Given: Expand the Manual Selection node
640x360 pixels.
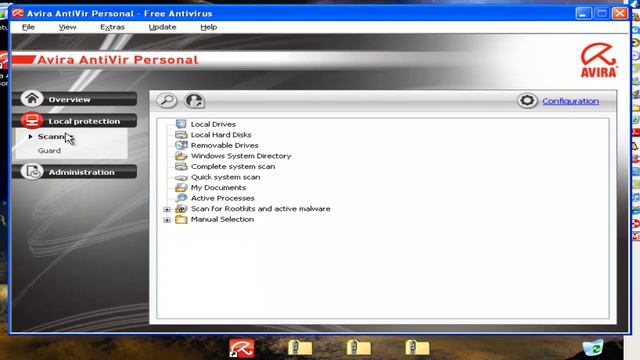Looking at the screenshot, I should point(167,220).
